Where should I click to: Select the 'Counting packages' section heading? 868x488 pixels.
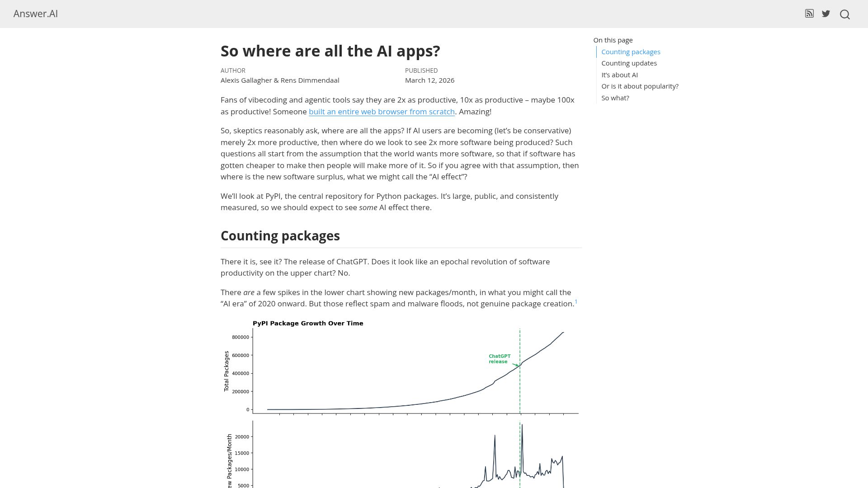[280, 236]
